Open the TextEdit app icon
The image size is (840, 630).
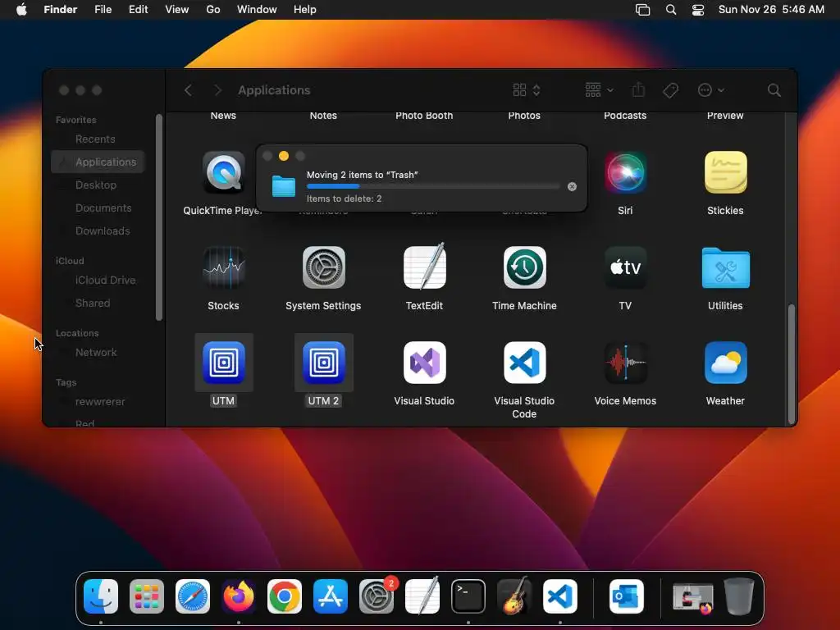[x=424, y=267]
